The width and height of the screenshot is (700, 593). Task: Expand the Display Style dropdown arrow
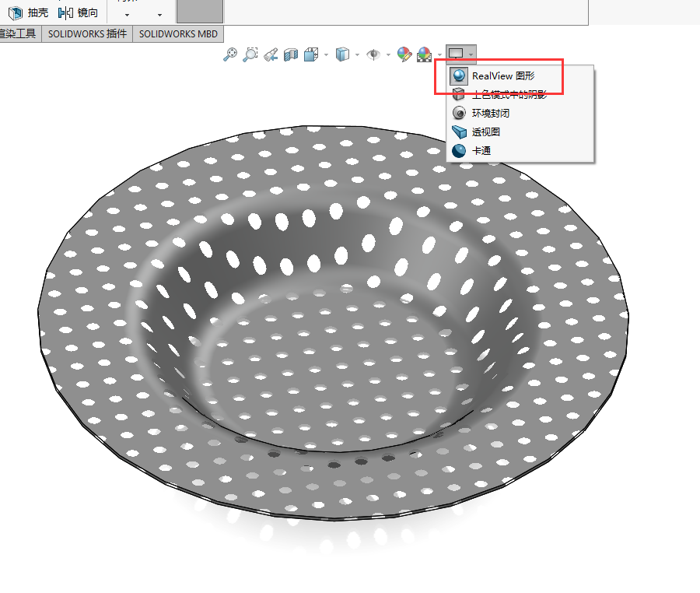pos(357,55)
